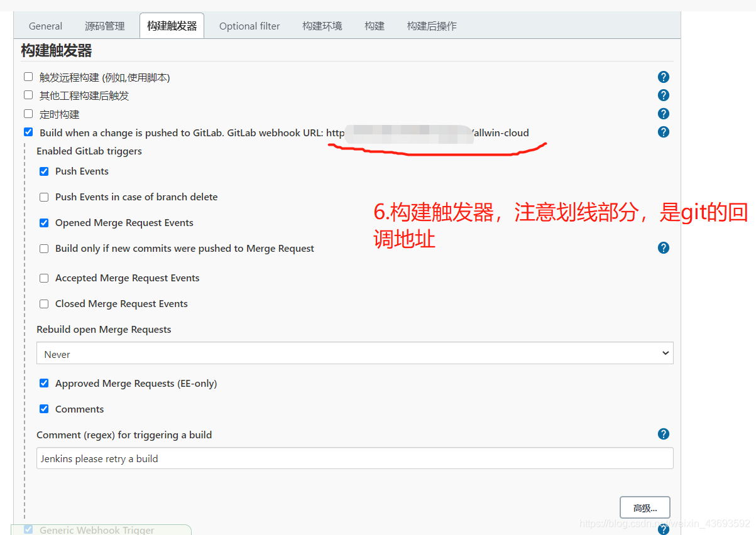
Task: Switch to the General tab
Action: 46,26
